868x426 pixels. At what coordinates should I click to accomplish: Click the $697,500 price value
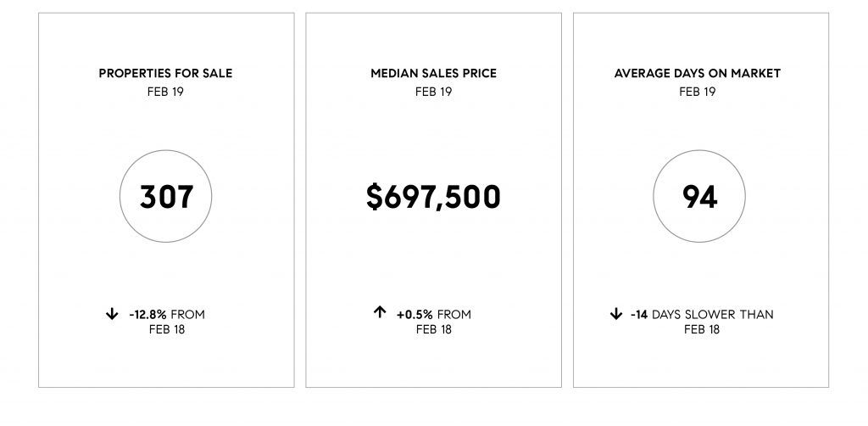click(433, 197)
